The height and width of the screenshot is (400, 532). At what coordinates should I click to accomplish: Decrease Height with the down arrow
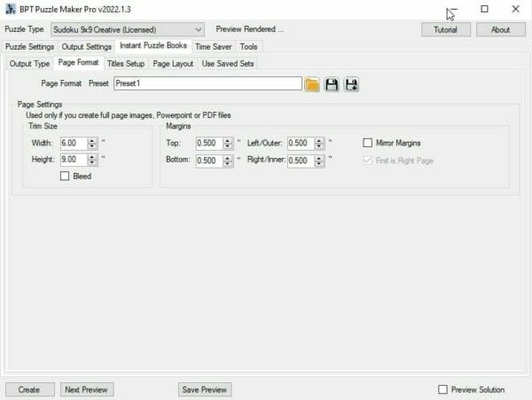tap(92, 162)
